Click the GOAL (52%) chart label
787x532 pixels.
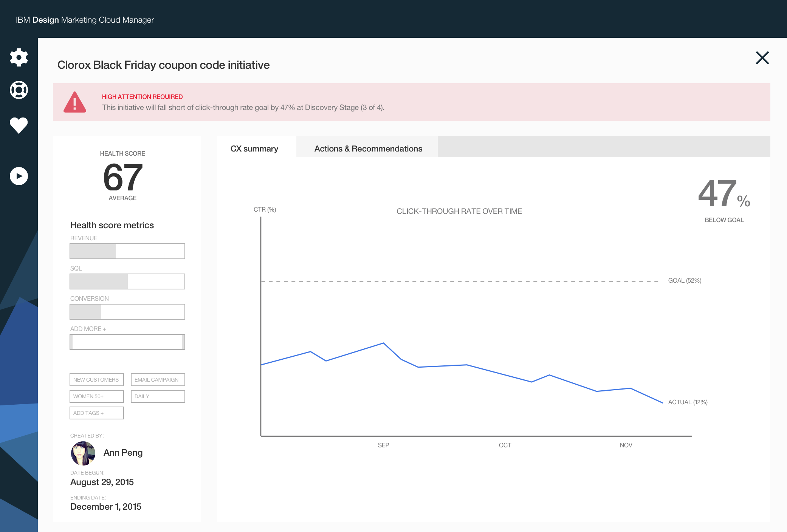pyautogui.click(x=685, y=280)
